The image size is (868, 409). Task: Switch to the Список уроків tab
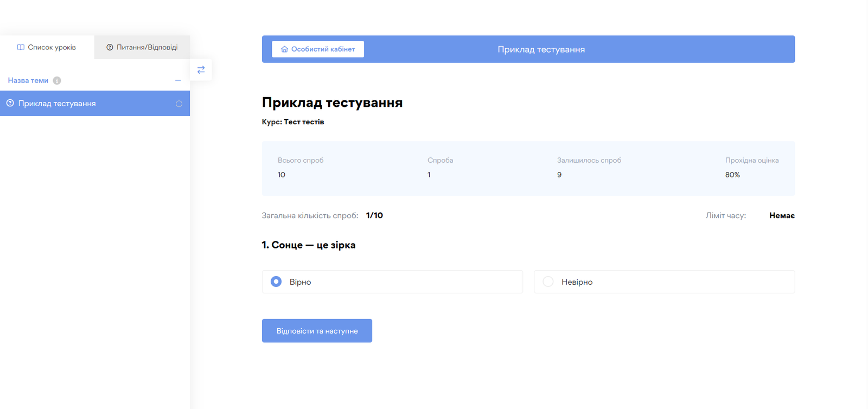52,48
